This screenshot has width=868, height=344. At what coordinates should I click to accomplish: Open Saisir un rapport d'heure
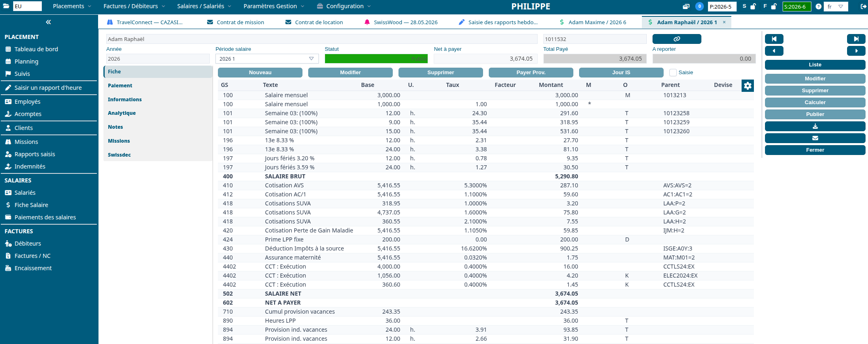(x=49, y=88)
